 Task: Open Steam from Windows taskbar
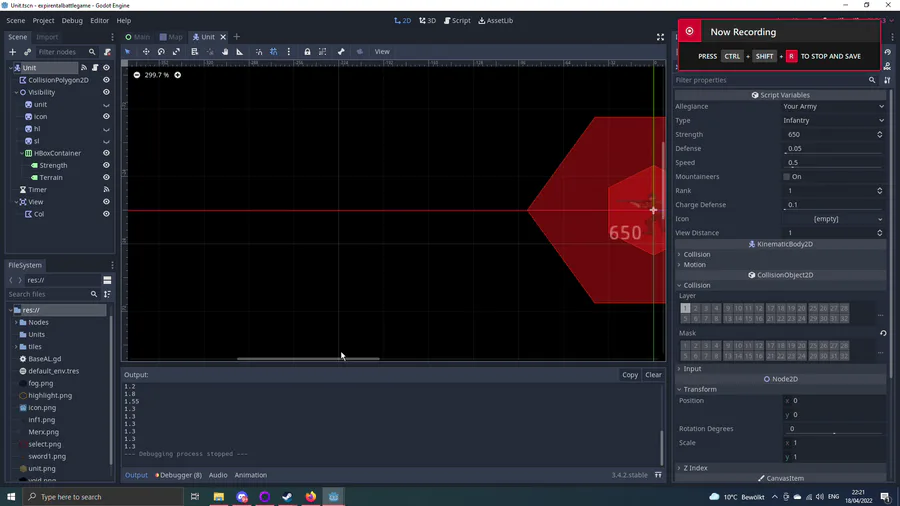pos(288,497)
